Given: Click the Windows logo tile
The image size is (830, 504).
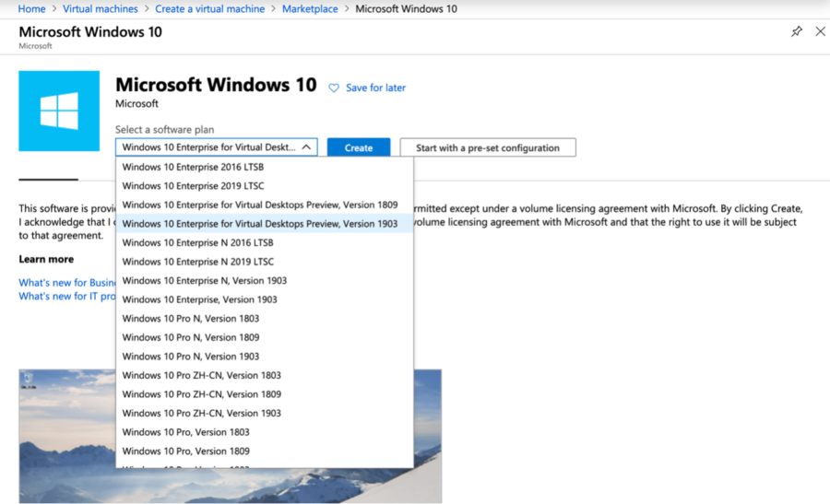Looking at the screenshot, I should pyautogui.click(x=59, y=111).
